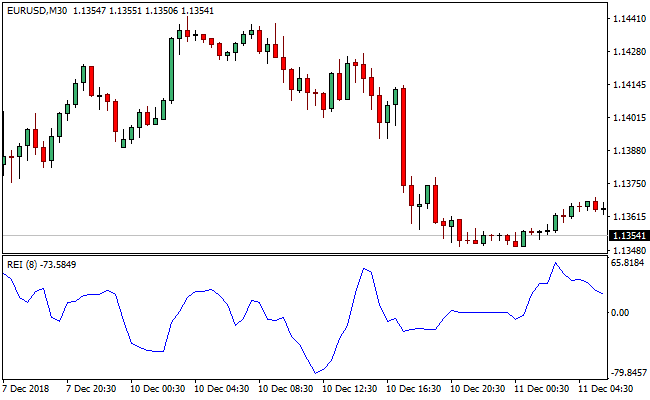Image resolution: width=650 pixels, height=400 pixels.
Task: Click the REI (8) -73.5849 indicator label
Action: coord(41,264)
